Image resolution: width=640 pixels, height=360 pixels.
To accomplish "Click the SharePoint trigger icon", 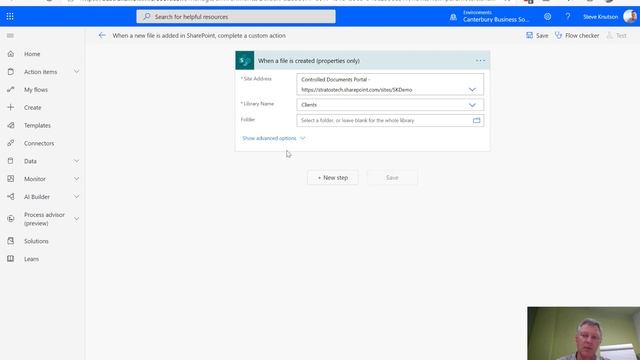I will 244,60.
